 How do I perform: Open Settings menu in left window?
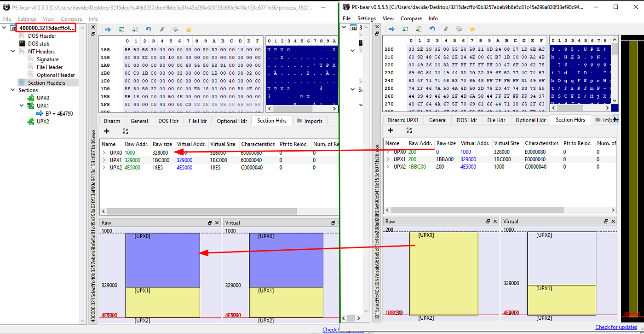27,19
